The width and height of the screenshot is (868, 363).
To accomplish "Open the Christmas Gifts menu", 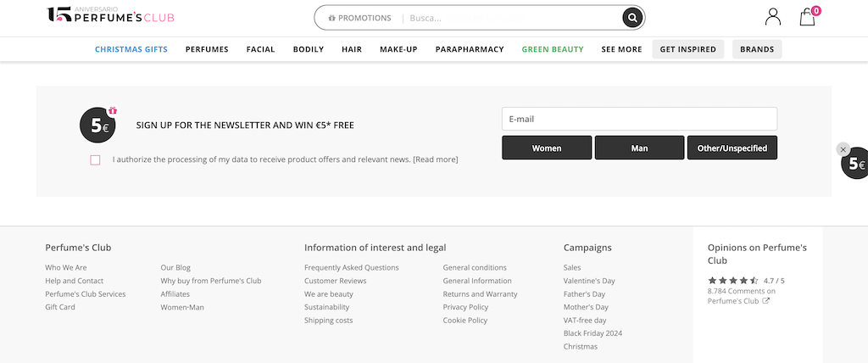I will tap(131, 49).
